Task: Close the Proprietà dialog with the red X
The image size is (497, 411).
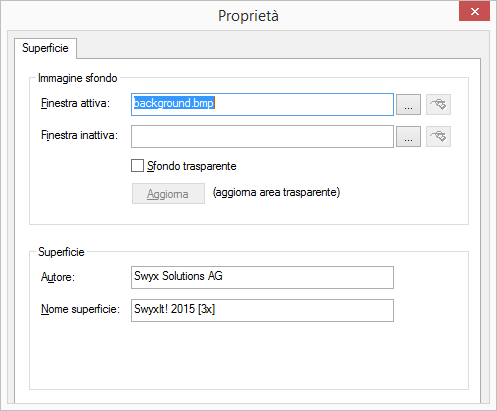Action: [x=474, y=12]
